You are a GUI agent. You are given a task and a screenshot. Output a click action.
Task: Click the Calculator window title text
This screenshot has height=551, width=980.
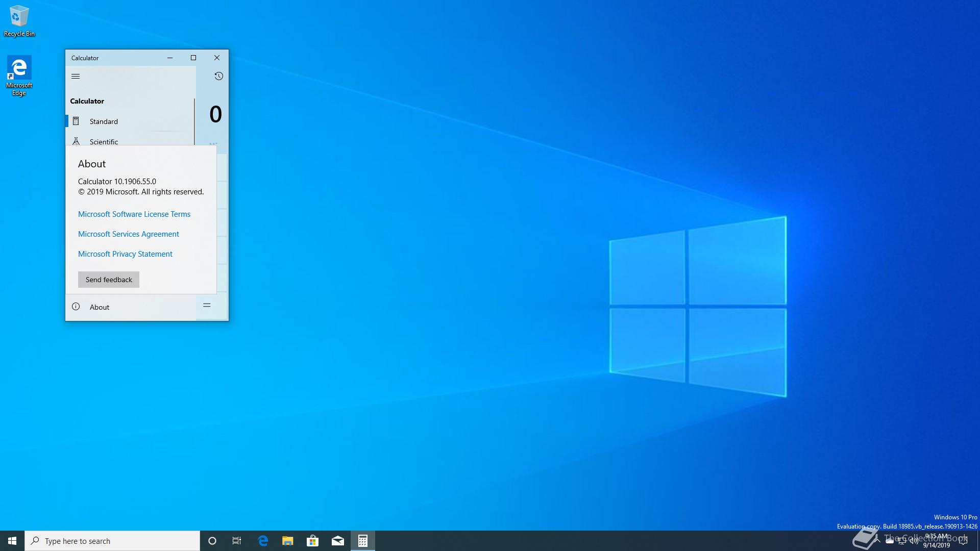coord(85,58)
